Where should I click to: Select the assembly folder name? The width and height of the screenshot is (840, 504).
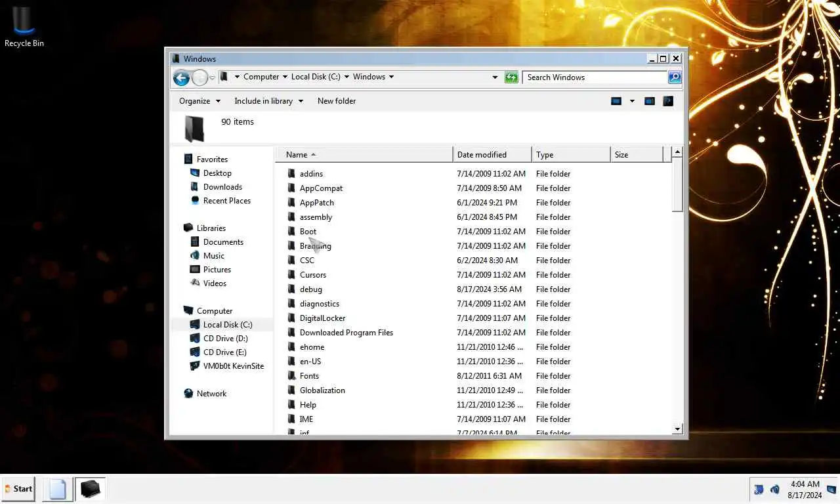point(316,217)
